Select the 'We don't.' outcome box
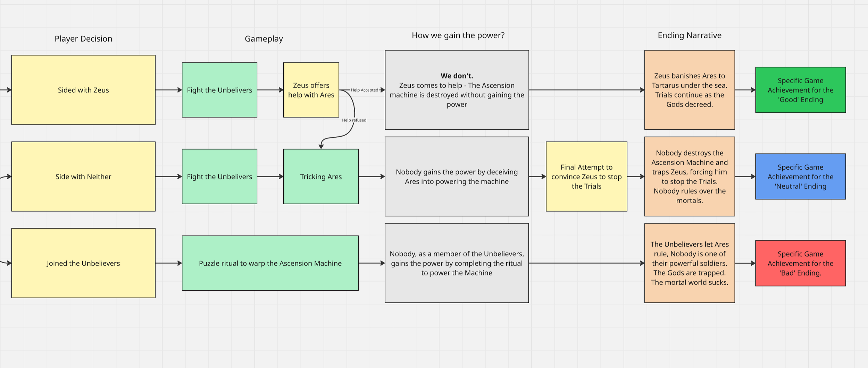Image resolution: width=868 pixels, height=368 pixels. pos(456,89)
